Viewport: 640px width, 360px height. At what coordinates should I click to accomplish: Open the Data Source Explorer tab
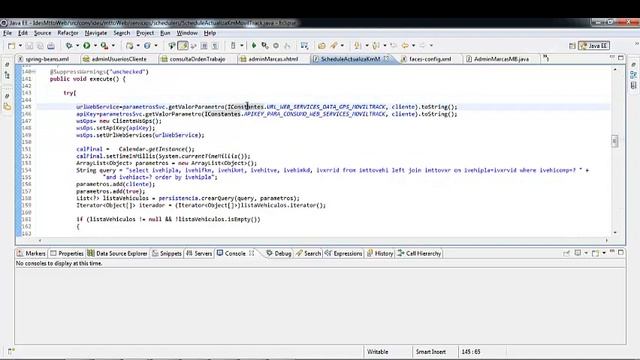[117, 253]
